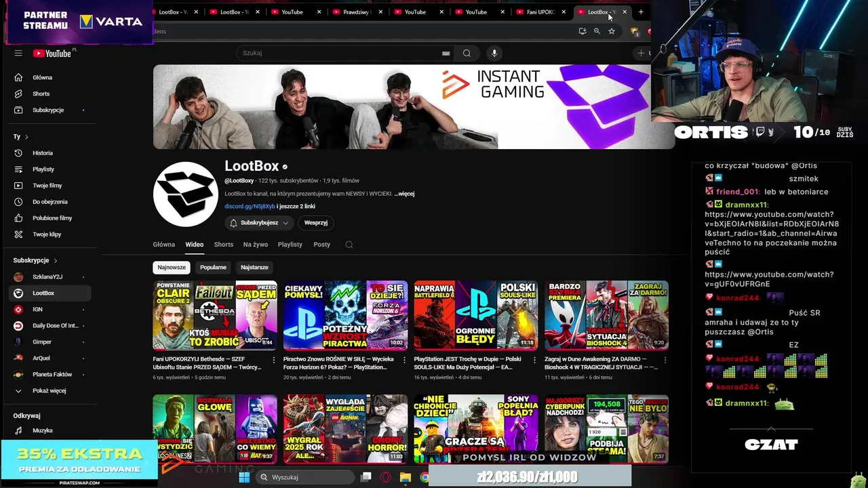The width and height of the screenshot is (868, 488).
Task: Open i jeszcze 2 linki
Action: click(296, 207)
